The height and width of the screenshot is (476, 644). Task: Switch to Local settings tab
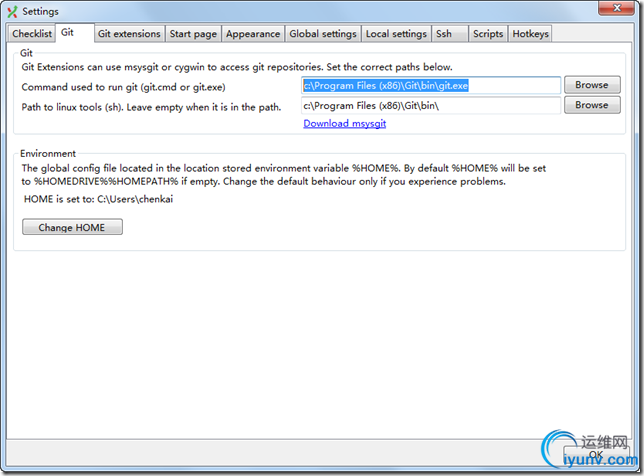[x=396, y=34]
